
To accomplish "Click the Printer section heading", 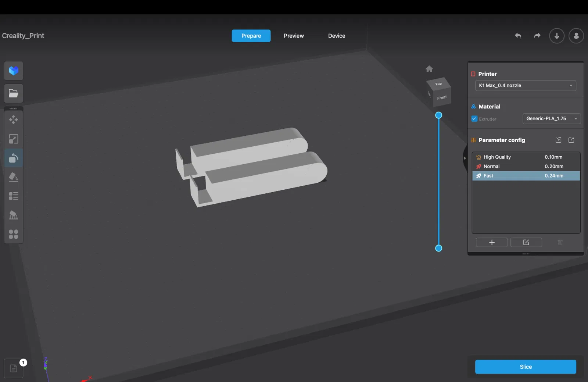I will coord(487,74).
